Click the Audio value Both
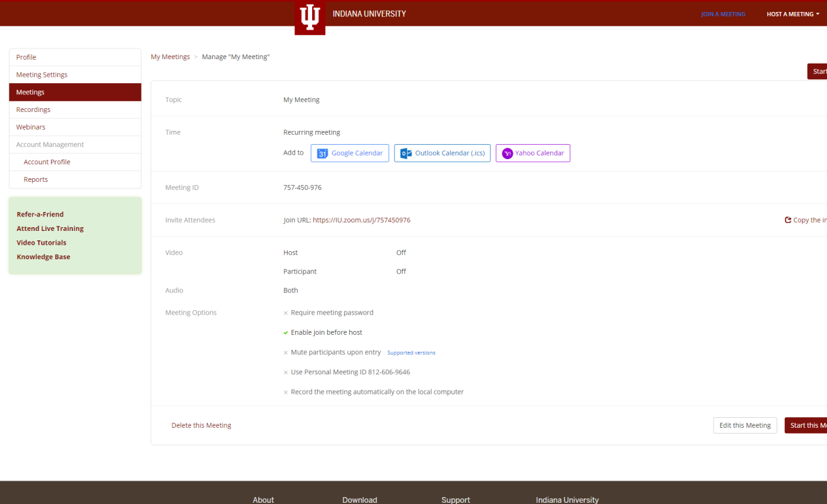Image resolution: width=827 pixels, height=504 pixels. pyautogui.click(x=291, y=291)
